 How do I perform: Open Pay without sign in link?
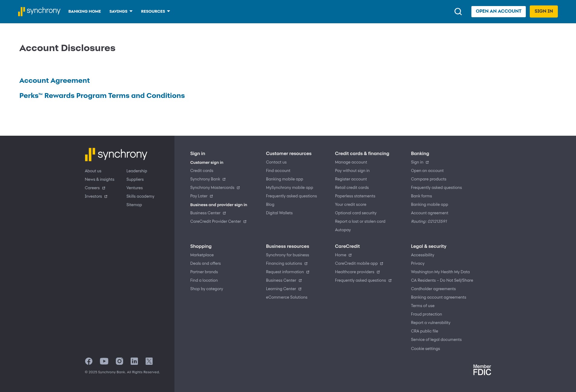click(x=352, y=171)
